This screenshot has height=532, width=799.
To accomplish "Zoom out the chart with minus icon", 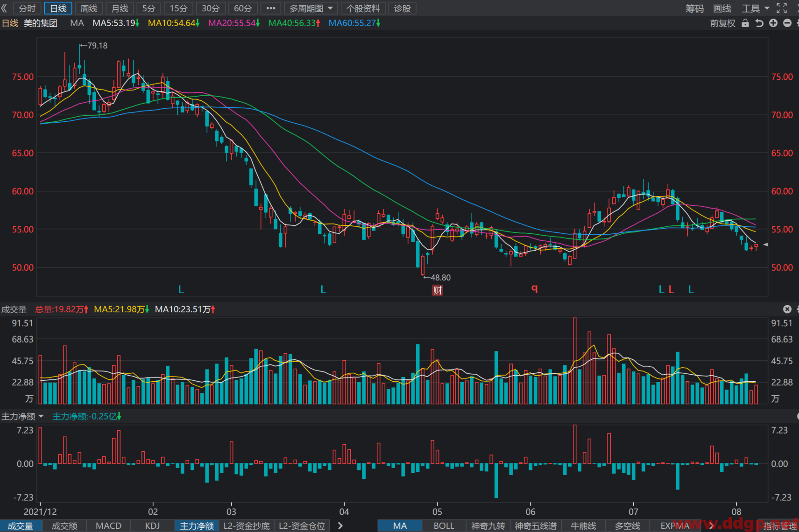I will pos(787,23).
